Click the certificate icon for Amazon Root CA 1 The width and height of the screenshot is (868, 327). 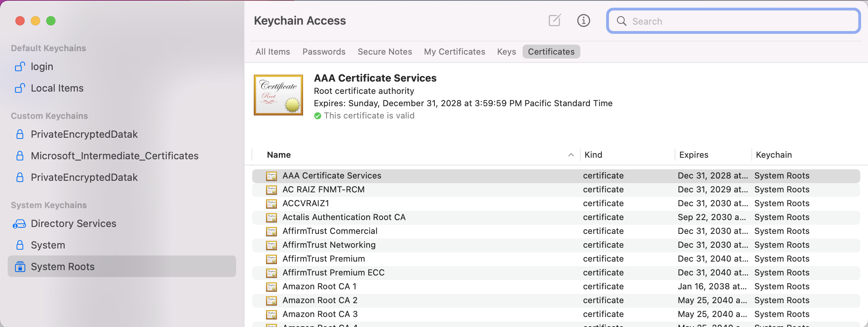pos(271,287)
